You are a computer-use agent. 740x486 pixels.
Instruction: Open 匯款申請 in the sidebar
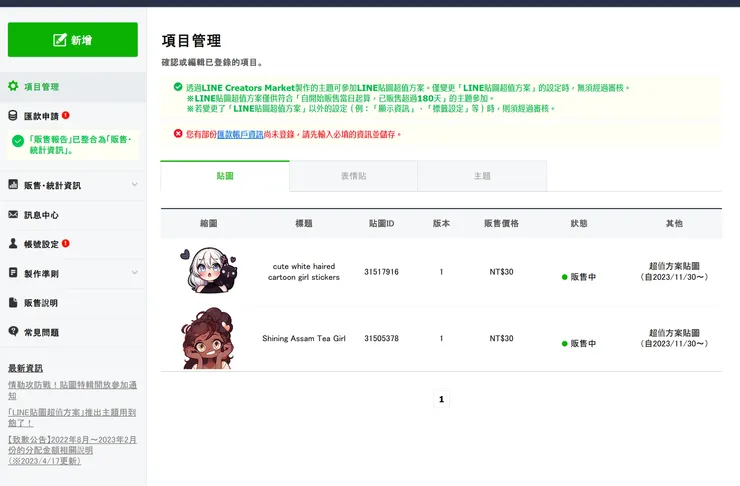[x=42, y=116]
